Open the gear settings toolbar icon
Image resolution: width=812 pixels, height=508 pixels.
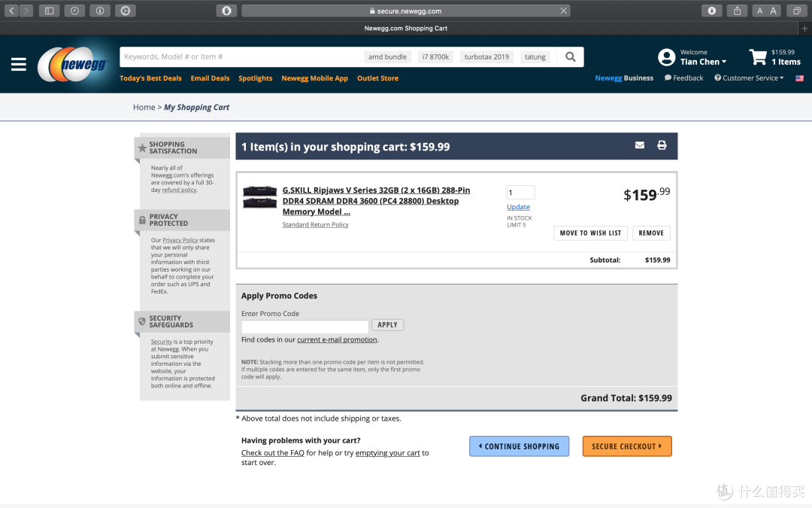point(126,11)
